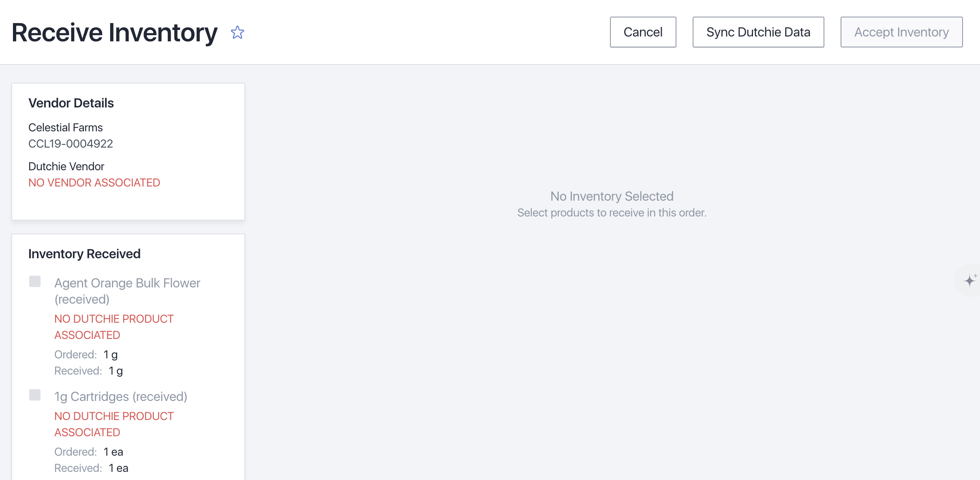Check the 1g Cartridges checkbox
Viewport: 980px width, 480px height.
tap(35, 395)
